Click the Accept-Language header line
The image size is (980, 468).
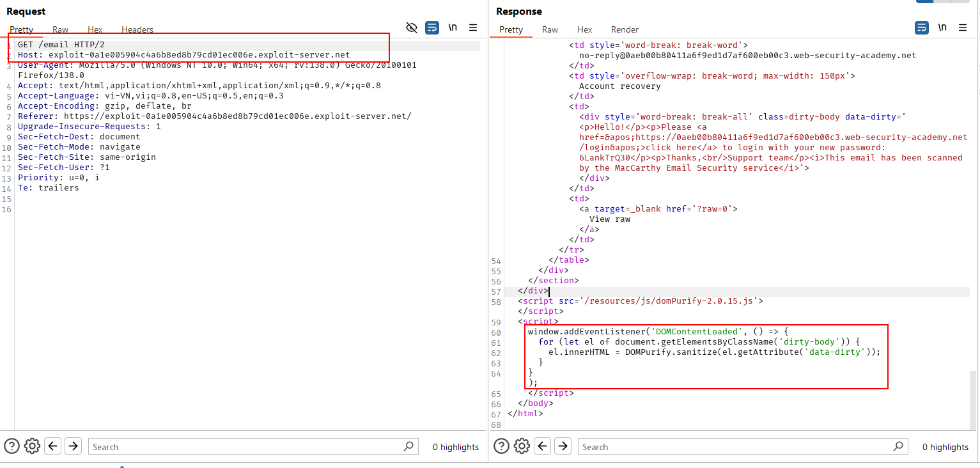(151, 96)
